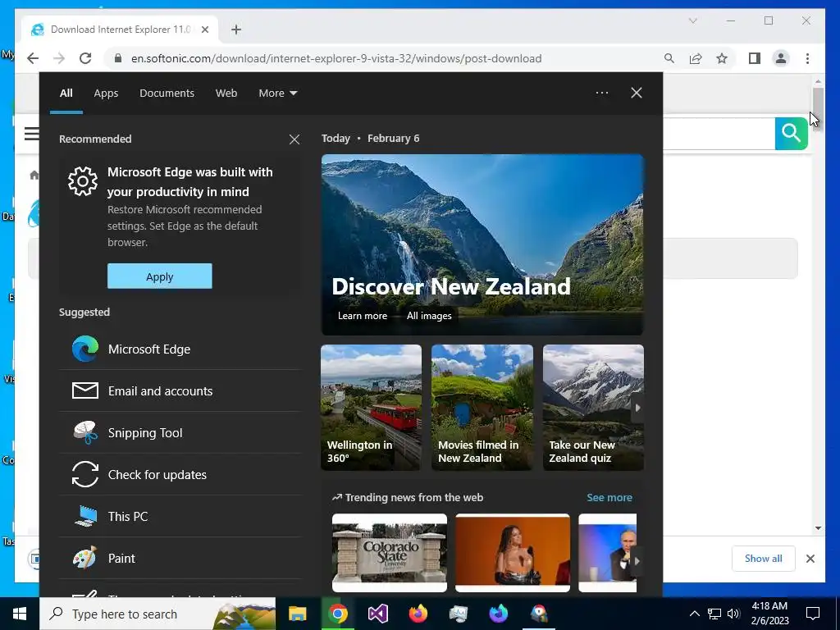Screen dimensions: 840x630
Task: Switch to the Web search tab
Action: pos(226,94)
